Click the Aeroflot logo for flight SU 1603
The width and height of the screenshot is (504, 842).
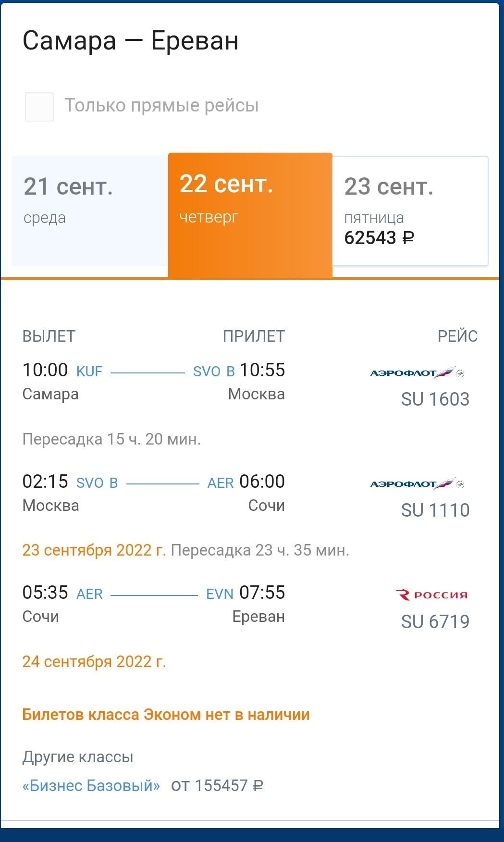417,372
